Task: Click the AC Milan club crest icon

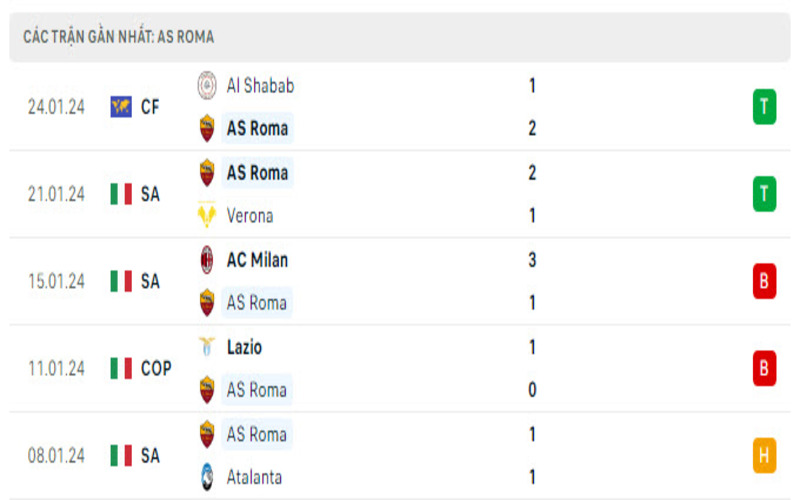Action: click(x=207, y=260)
